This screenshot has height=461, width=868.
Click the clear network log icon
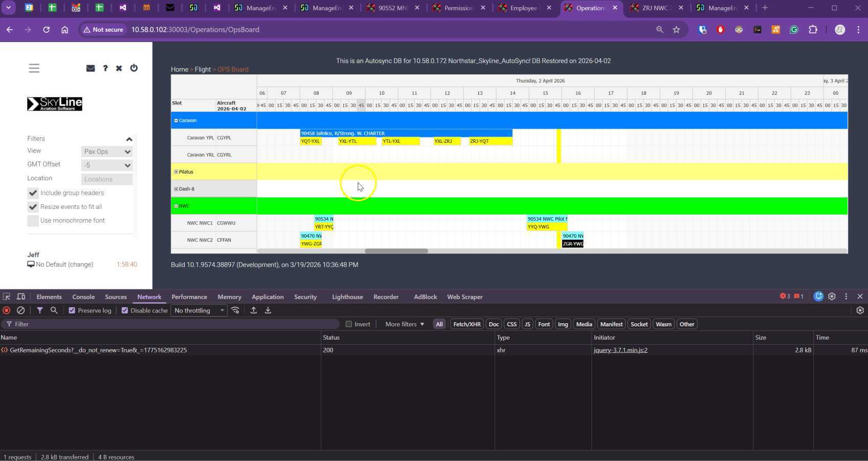21,310
